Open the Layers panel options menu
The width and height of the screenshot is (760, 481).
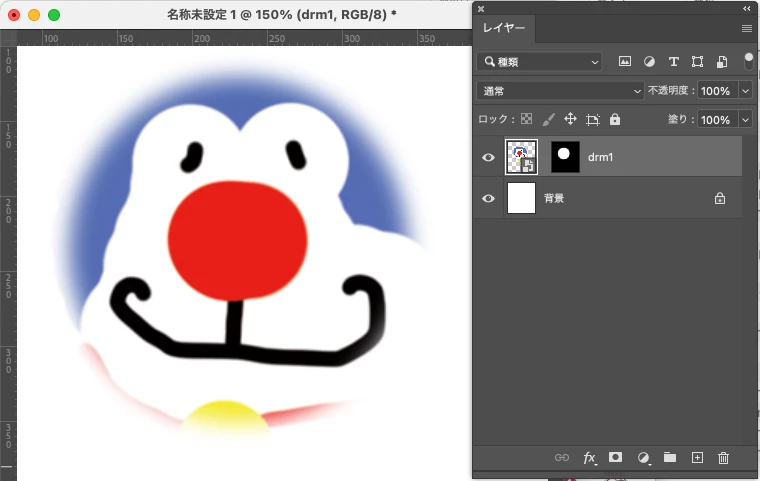746,29
